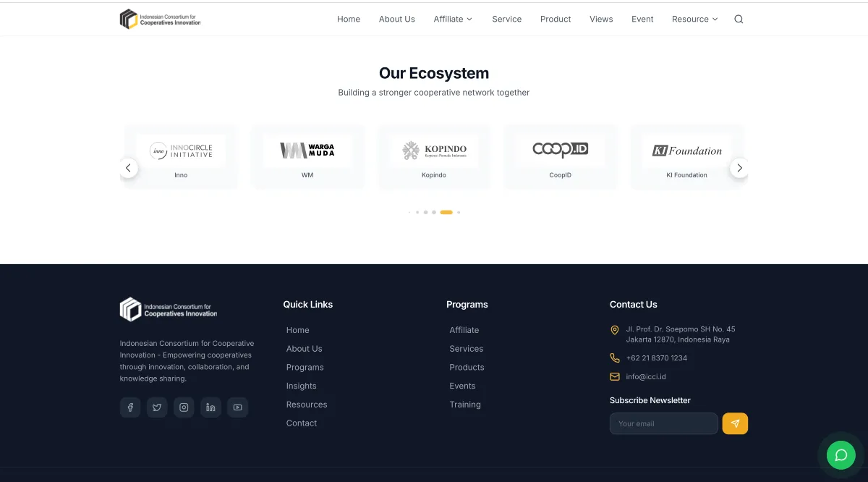Open footer Contact quick link
This screenshot has width=868, height=482.
(x=302, y=423)
